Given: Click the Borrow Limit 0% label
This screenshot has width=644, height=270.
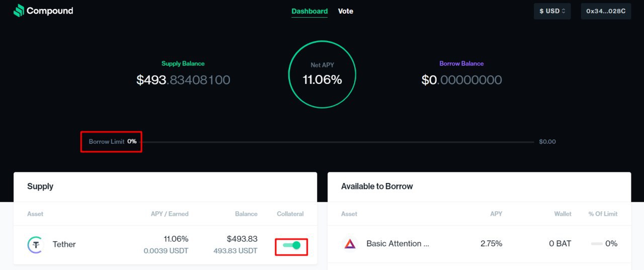Looking at the screenshot, I should (x=113, y=142).
